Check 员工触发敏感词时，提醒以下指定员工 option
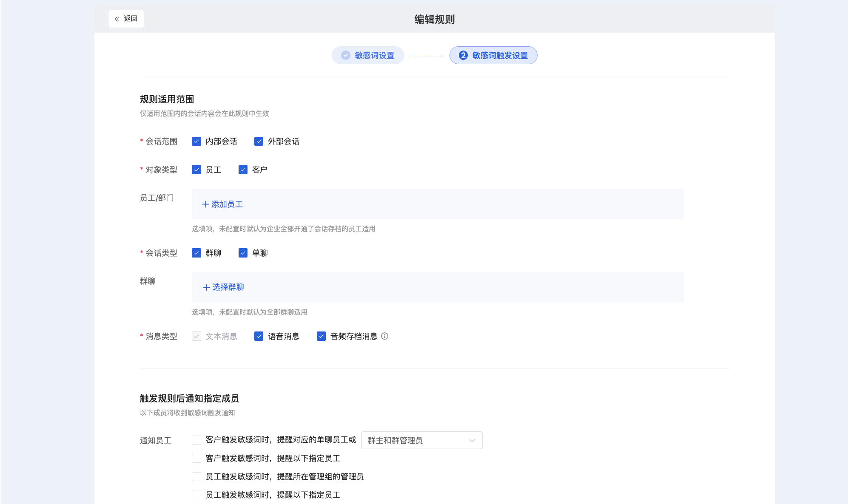Screen dimensions: 848x504 [196, 495]
